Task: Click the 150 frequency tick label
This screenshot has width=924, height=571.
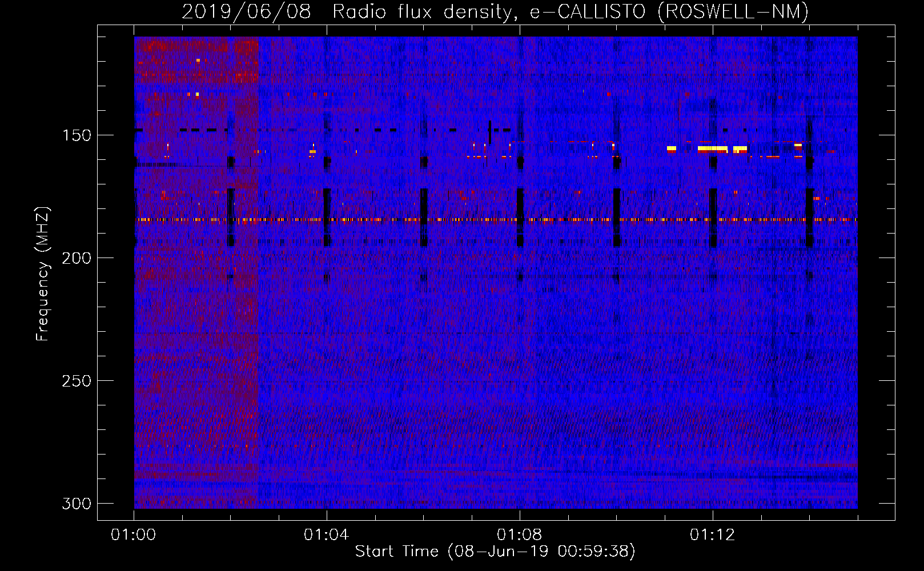Action: point(77,135)
